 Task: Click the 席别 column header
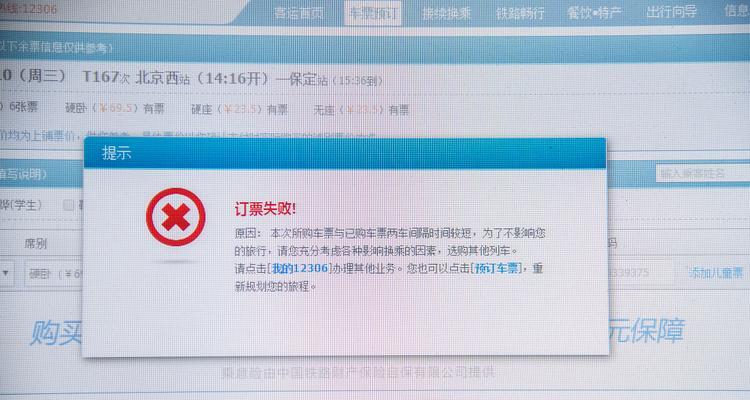(x=35, y=244)
